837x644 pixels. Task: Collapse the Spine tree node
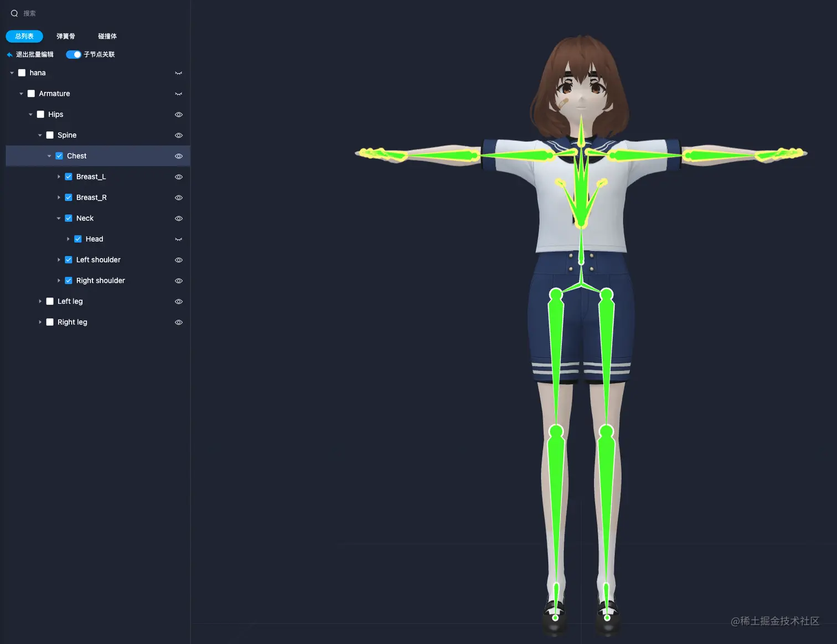pos(40,135)
